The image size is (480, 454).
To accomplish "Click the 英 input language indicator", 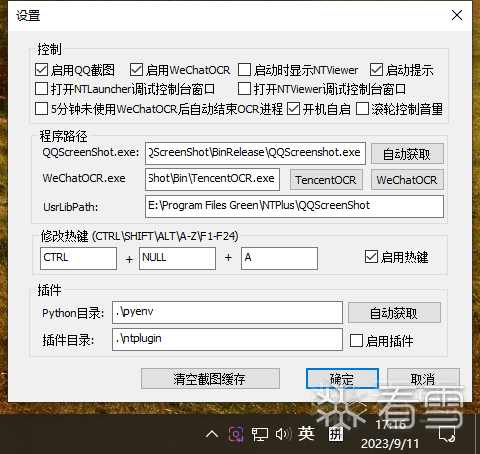I will (x=306, y=433).
